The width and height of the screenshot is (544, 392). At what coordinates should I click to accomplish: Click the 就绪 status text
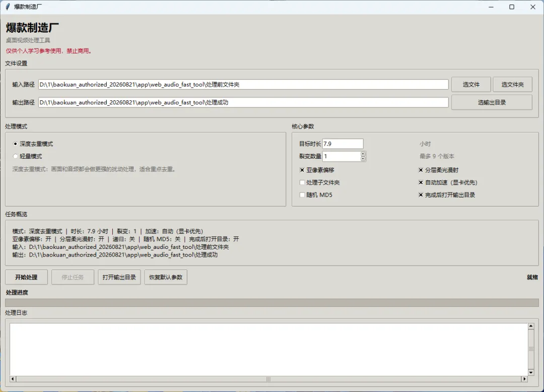(532, 277)
